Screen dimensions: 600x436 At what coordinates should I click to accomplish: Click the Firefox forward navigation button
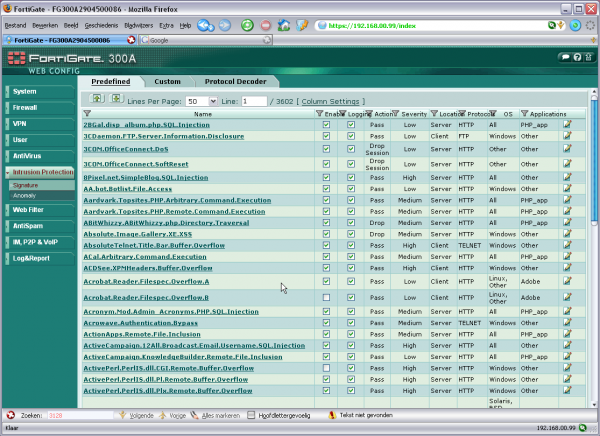point(225,26)
